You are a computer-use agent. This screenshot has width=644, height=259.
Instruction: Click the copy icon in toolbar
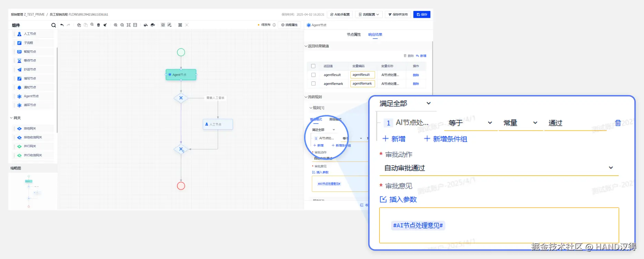coord(79,25)
